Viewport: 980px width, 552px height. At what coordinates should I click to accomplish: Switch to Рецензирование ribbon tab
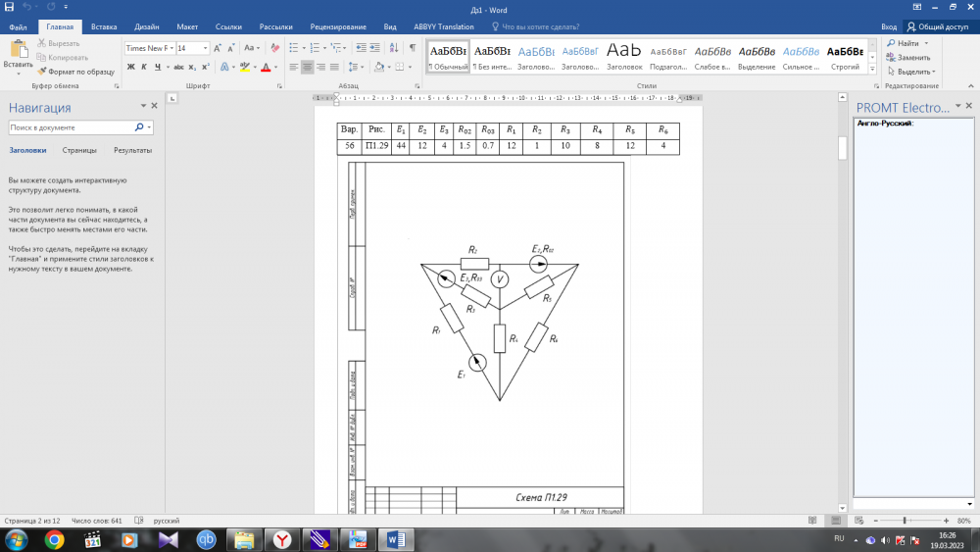[338, 26]
